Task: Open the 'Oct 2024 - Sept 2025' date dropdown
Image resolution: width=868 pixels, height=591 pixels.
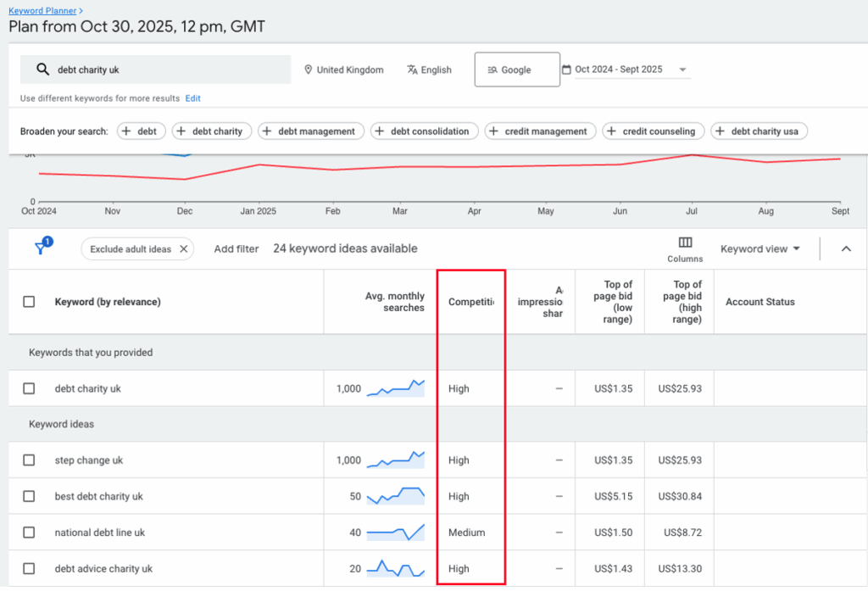Action: tap(683, 69)
